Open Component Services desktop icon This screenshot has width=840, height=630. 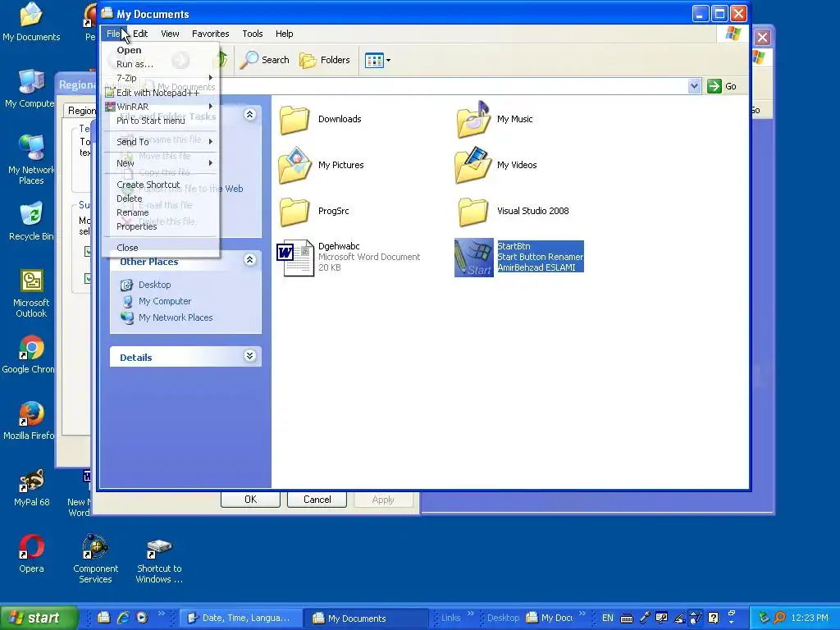(95, 559)
